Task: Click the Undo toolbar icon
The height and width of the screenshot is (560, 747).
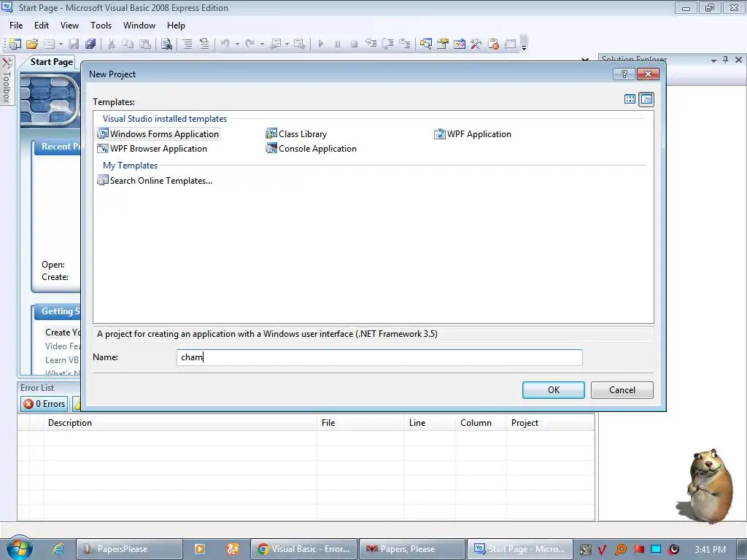Action: (x=225, y=44)
